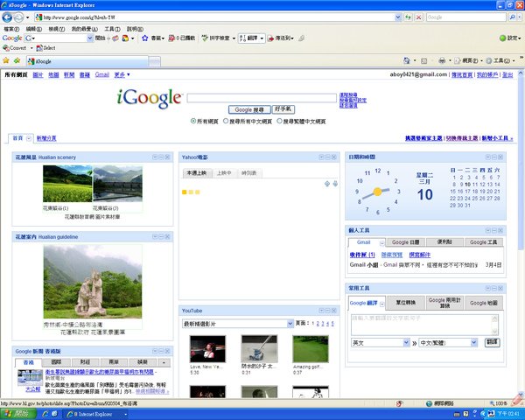This screenshot has height=420, width=525.
Task: Click the Love, New Ye... YouTube video thumbnail
Action: click(x=207, y=348)
